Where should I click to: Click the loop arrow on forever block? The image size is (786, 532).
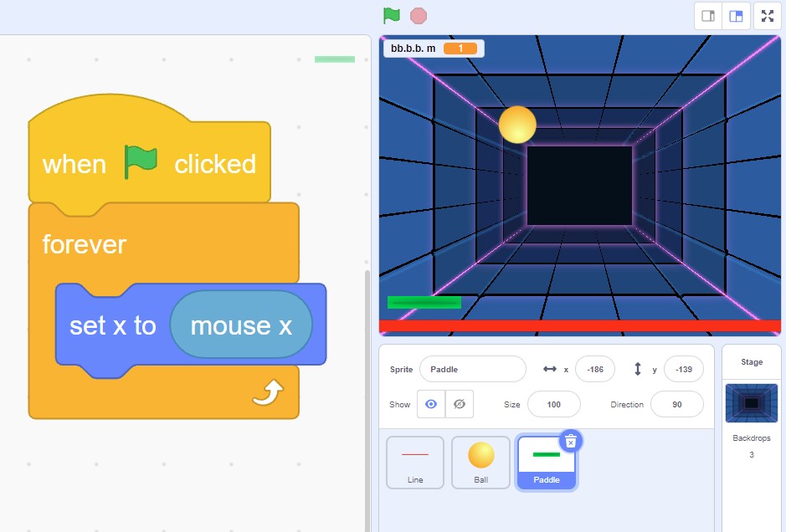tap(268, 392)
